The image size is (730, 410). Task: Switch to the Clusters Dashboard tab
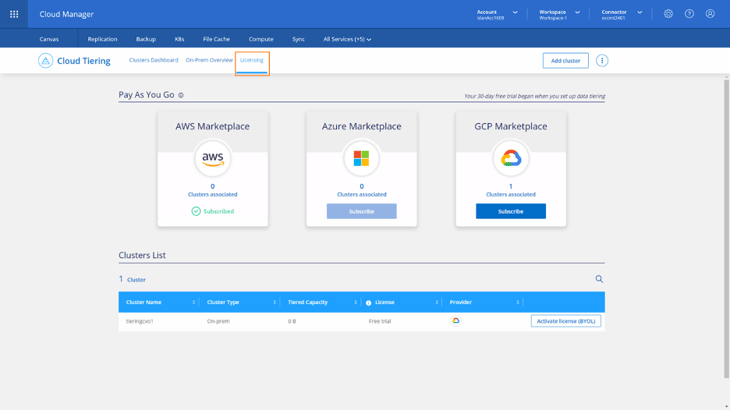153,60
